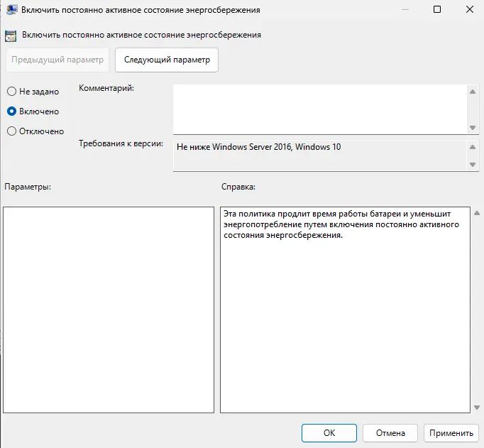Click the policy icon in the title bar
This screenshot has height=448, width=484.
[x=12, y=10]
